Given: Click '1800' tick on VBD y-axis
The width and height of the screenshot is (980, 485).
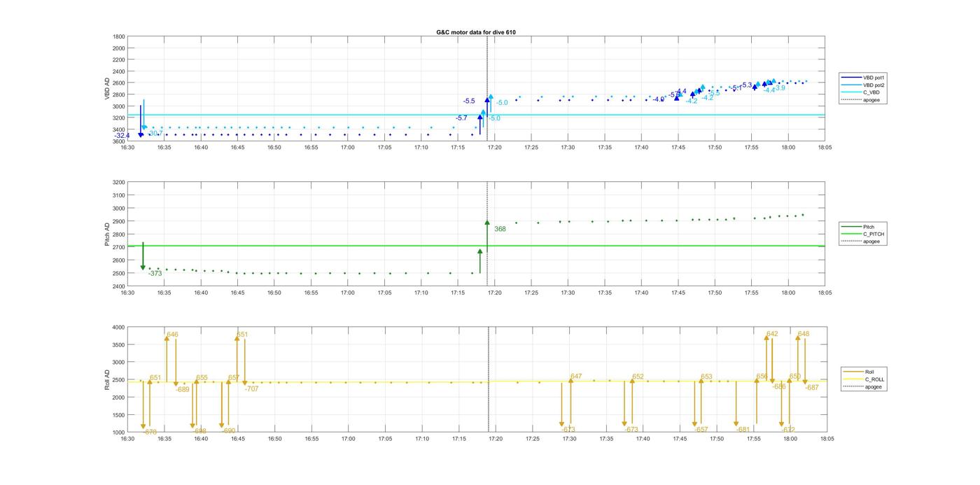Looking at the screenshot, I should pyautogui.click(x=119, y=36).
